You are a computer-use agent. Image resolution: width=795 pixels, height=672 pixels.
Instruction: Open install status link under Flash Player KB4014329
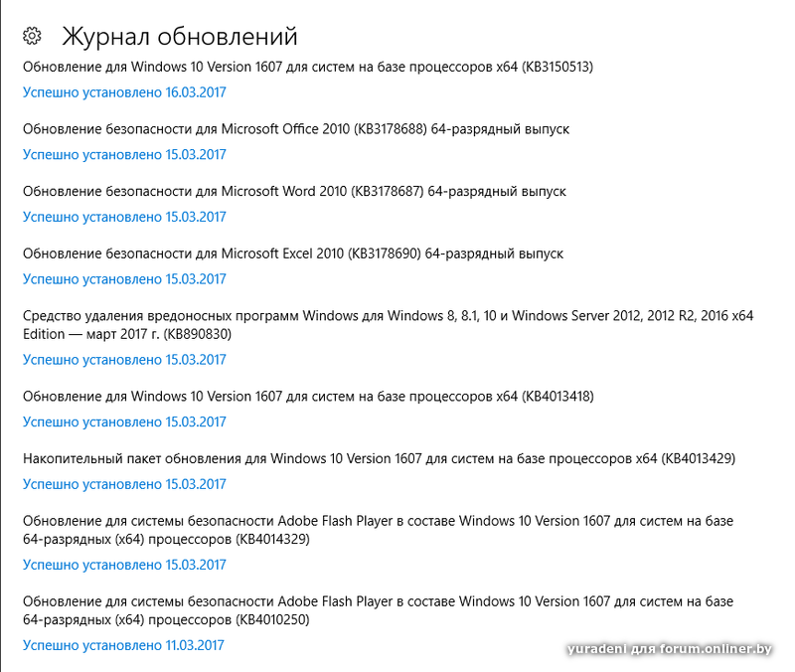pos(124,565)
